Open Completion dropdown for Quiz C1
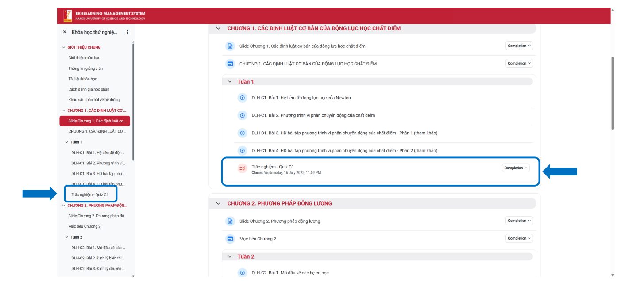This screenshot has width=644, height=282. (x=516, y=168)
